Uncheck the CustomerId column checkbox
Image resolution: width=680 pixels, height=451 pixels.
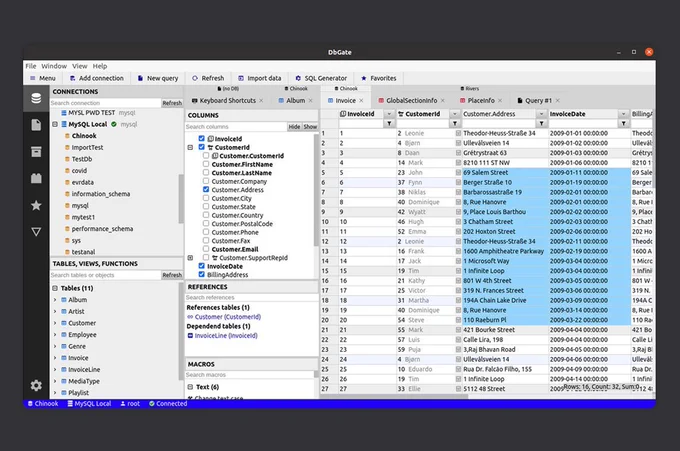(202, 147)
